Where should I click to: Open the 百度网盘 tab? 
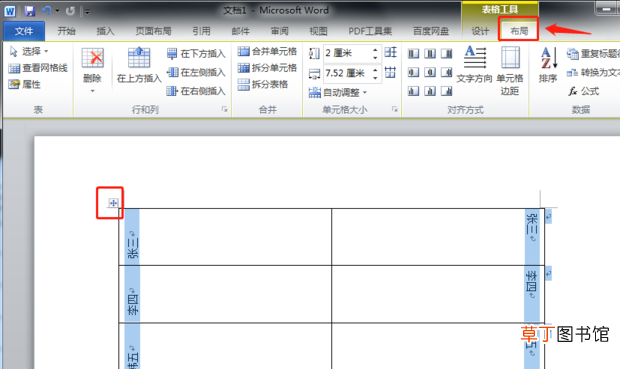tap(431, 31)
